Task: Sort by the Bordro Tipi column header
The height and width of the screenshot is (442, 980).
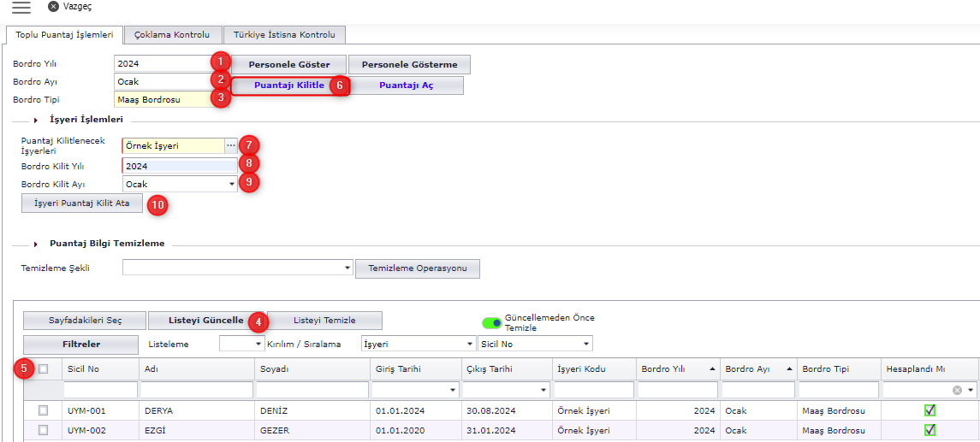Action: (839, 369)
